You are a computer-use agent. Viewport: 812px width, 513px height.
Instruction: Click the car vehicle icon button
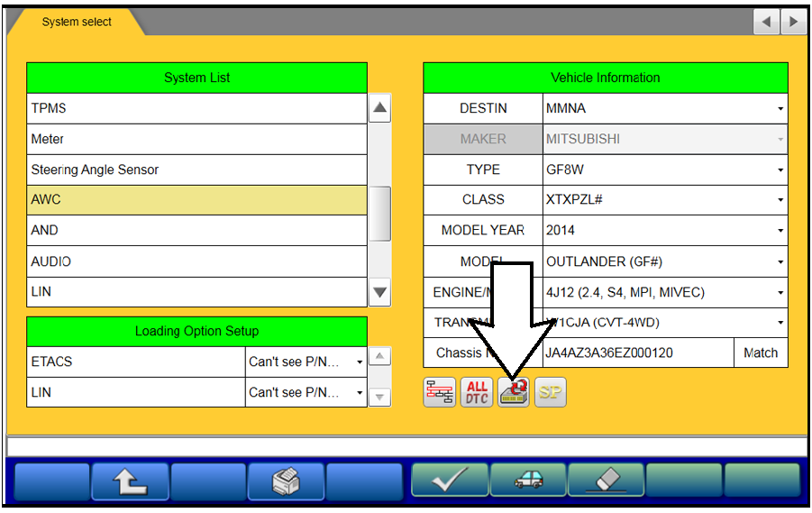click(528, 481)
